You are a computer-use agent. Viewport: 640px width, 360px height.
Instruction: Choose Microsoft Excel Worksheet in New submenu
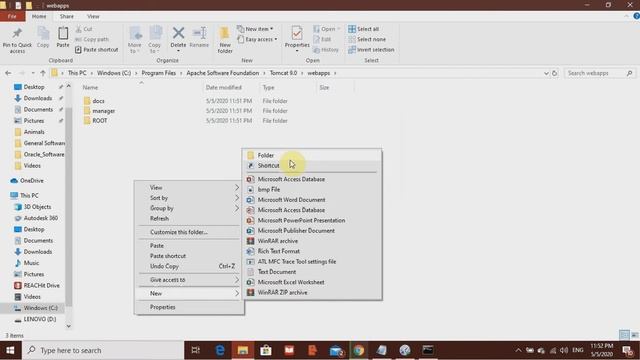click(312, 282)
